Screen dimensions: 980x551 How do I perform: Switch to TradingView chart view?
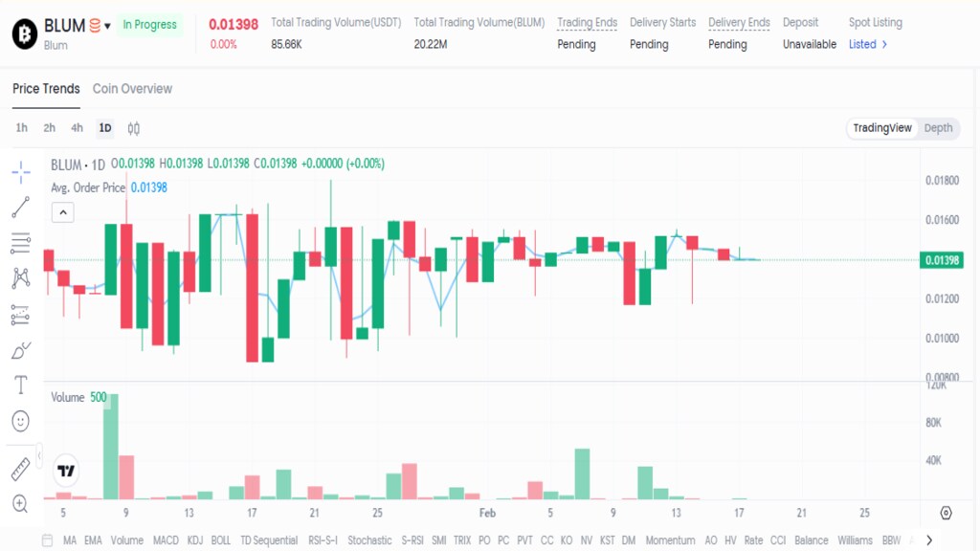click(x=882, y=128)
